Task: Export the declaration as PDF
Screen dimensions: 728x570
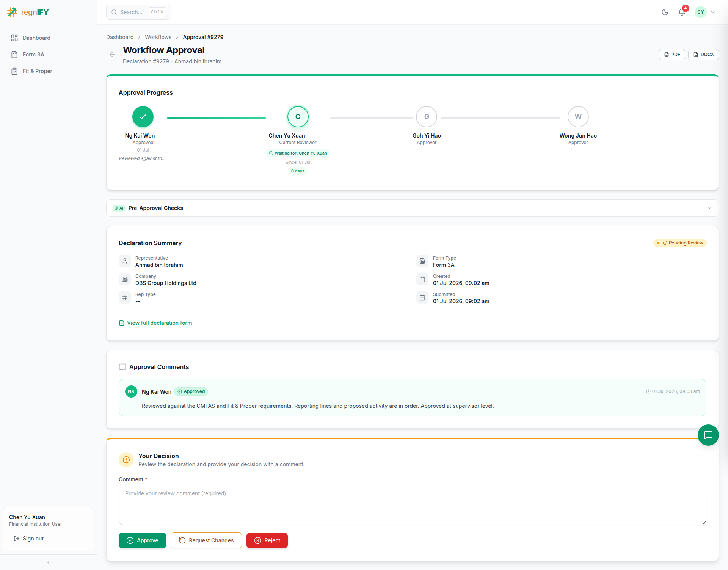Action: [x=672, y=55]
